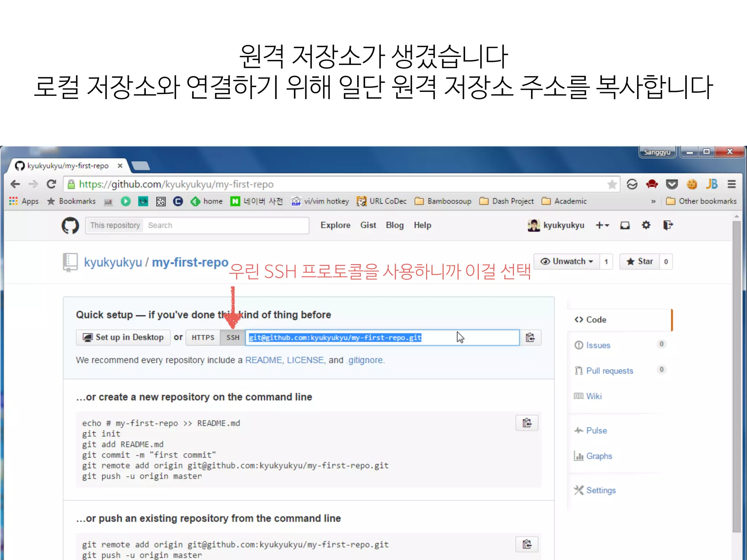747x560 pixels.
Task: Click the sync circle extension icon
Action: (x=632, y=184)
